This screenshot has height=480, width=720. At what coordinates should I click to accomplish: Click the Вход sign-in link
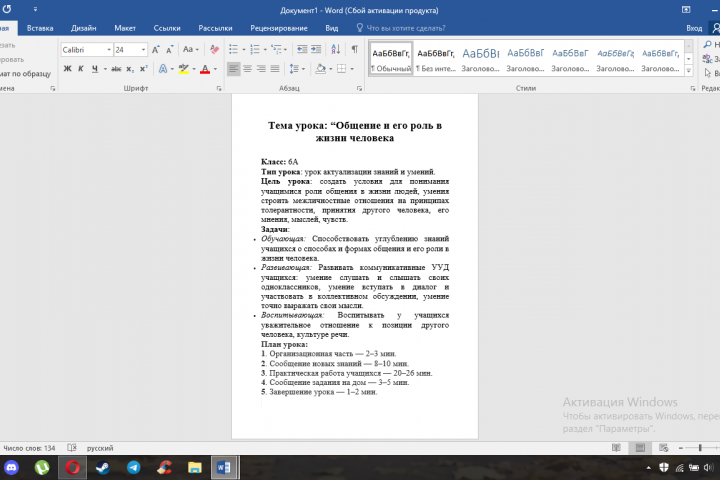tap(694, 28)
